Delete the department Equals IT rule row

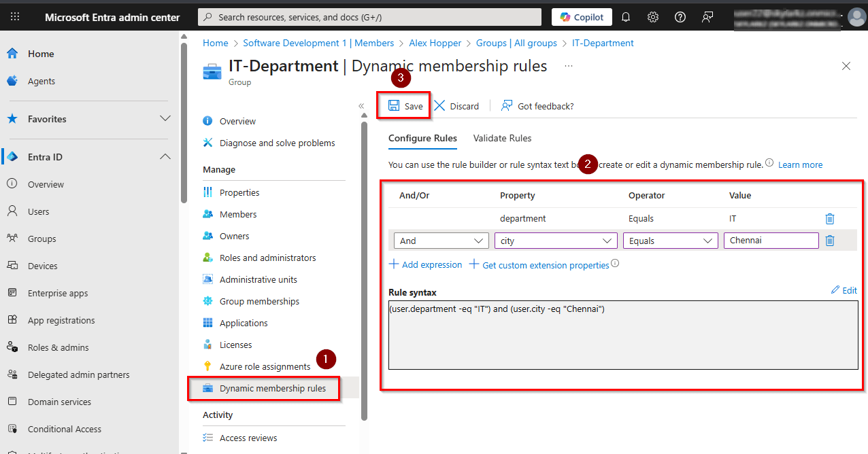(829, 218)
